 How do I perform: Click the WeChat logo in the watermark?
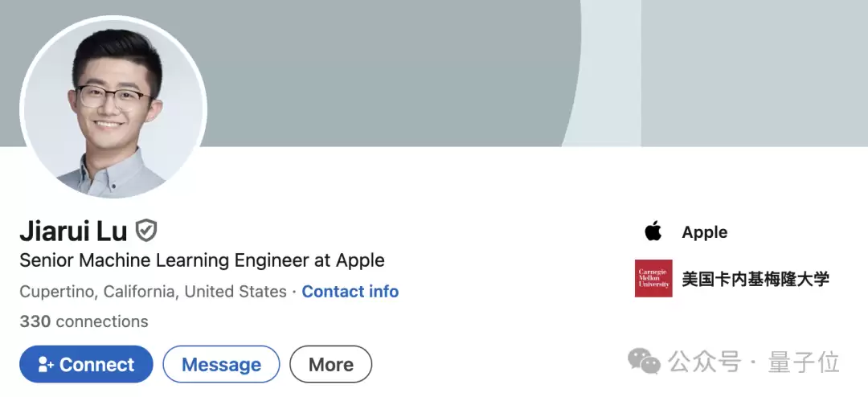[x=644, y=362]
